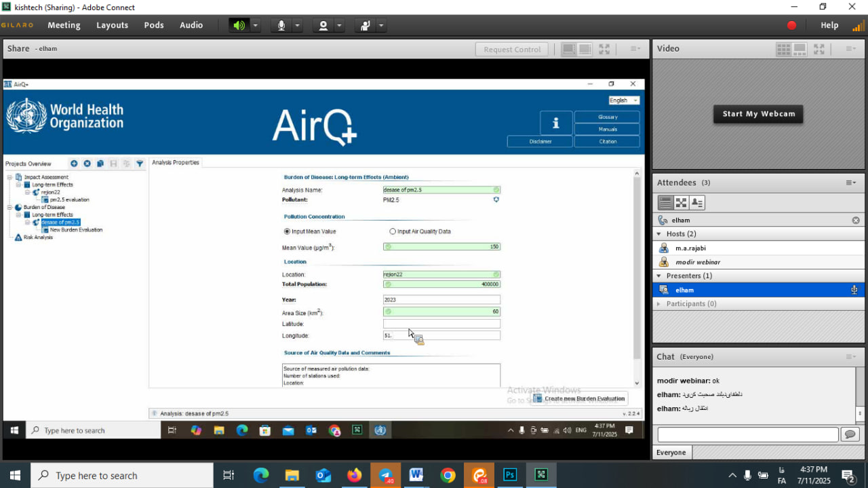Click the webcam icon in top bar

(323, 25)
